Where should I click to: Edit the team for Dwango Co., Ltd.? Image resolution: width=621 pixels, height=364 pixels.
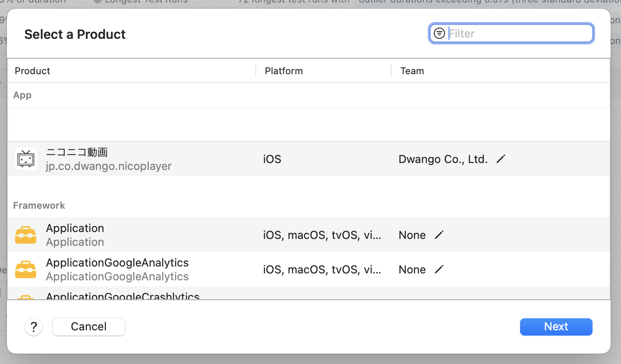pyautogui.click(x=501, y=159)
